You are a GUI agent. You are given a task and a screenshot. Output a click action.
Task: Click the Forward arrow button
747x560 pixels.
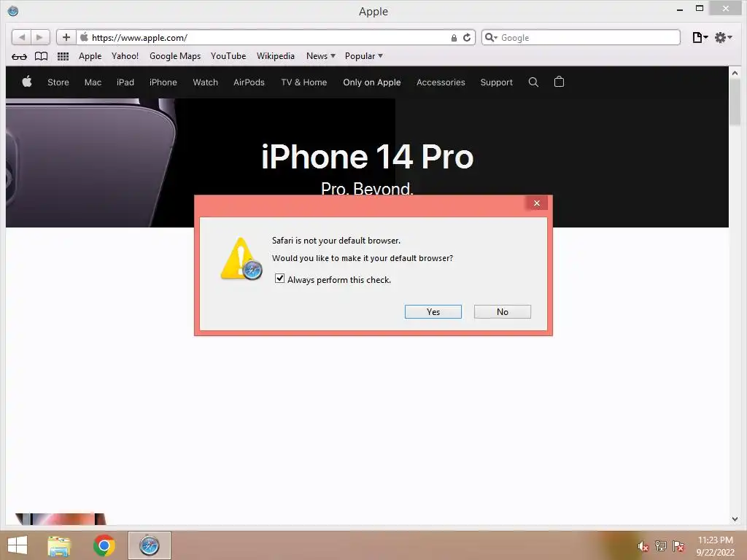[40, 37]
